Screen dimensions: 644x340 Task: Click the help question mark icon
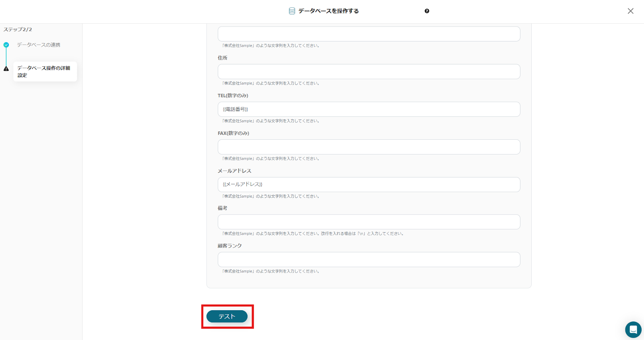(x=427, y=11)
